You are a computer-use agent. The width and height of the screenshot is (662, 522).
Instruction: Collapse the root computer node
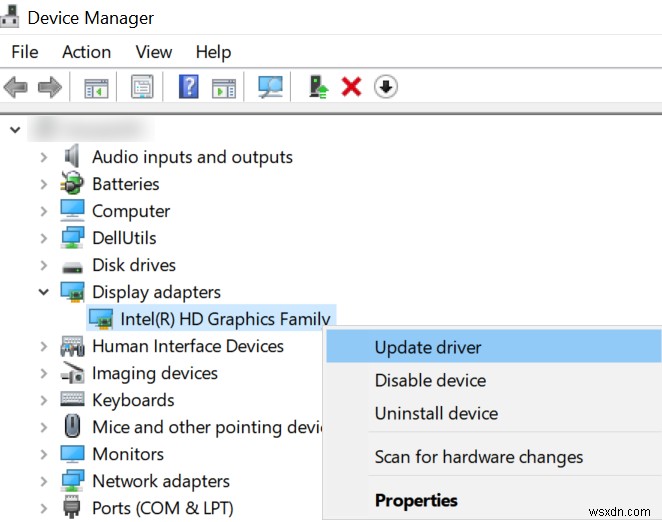15,130
